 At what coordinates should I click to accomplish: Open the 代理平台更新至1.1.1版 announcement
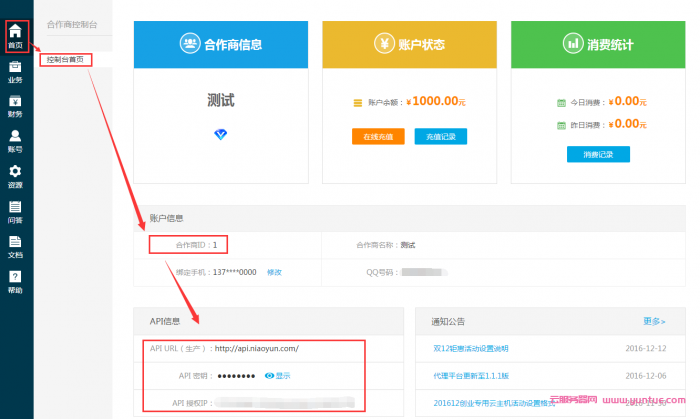click(x=471, y=376)
